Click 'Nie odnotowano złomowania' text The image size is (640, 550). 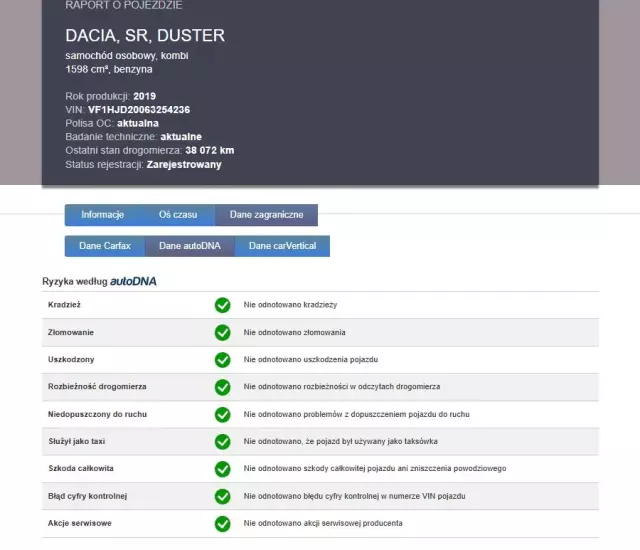[294, 332]
